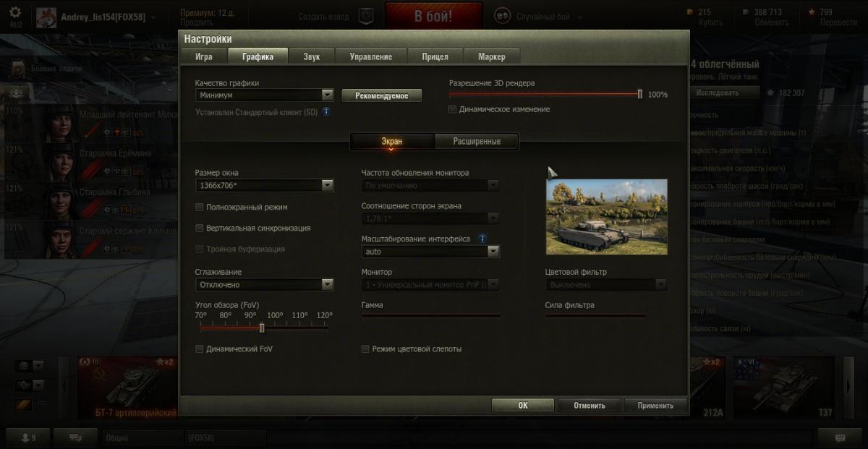
Task: Click the Применить button
Action: pos(655,406)
